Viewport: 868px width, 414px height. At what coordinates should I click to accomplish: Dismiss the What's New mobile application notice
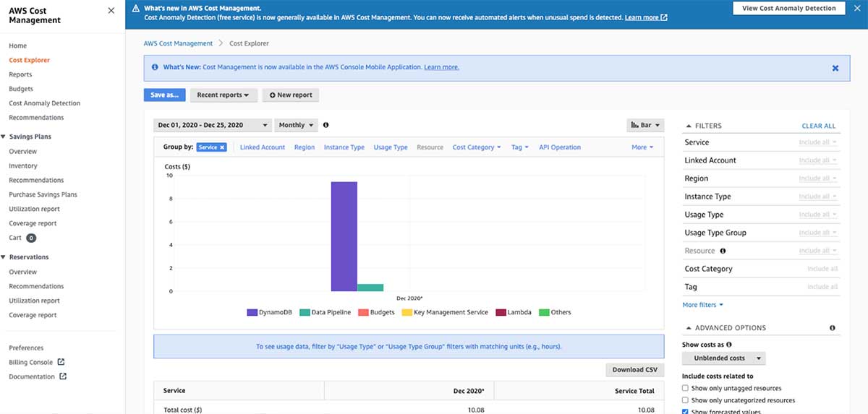coord(835,68)
